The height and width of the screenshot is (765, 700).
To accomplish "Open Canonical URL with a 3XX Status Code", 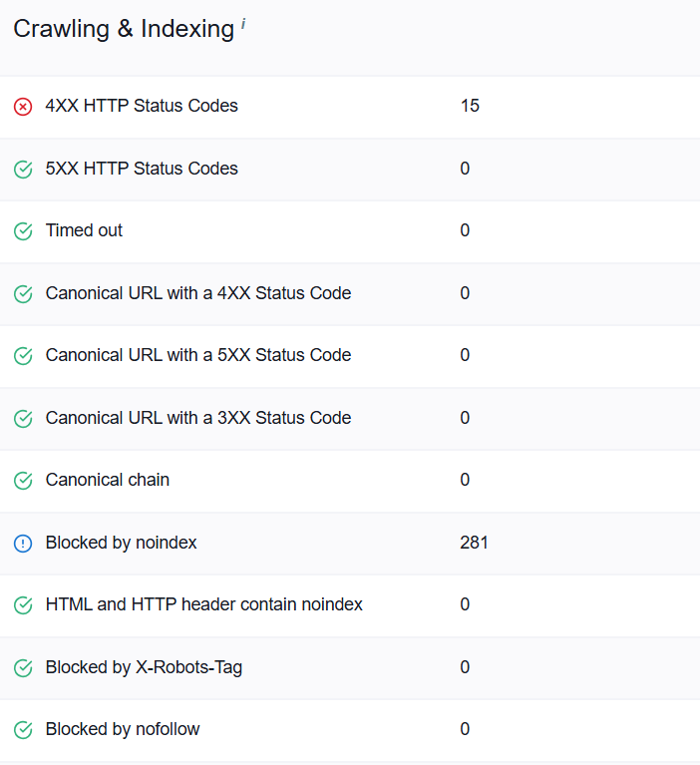I will point(198,418).
